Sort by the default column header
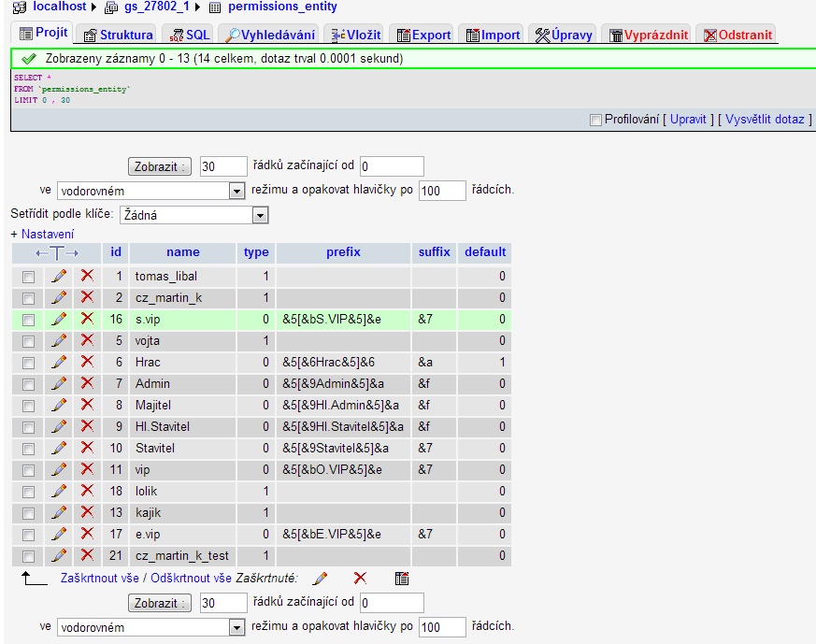This screenshot has width=816, height=644. click(485, 251)
